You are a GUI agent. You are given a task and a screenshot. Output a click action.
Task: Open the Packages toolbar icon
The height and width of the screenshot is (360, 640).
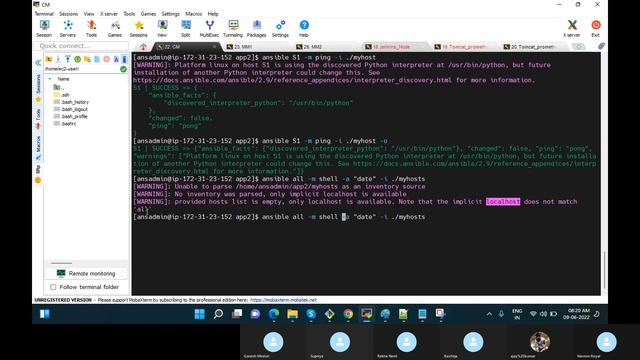(x=257, y=29)
